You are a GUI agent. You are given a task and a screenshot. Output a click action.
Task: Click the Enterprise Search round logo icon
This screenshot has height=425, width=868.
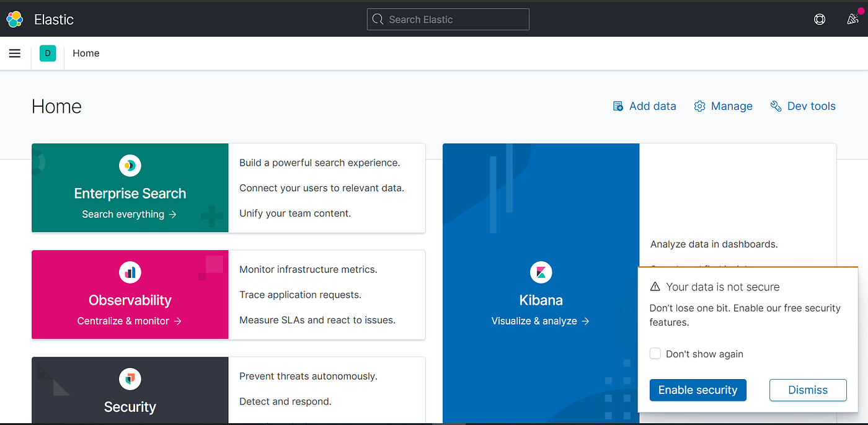click(130, 166)
